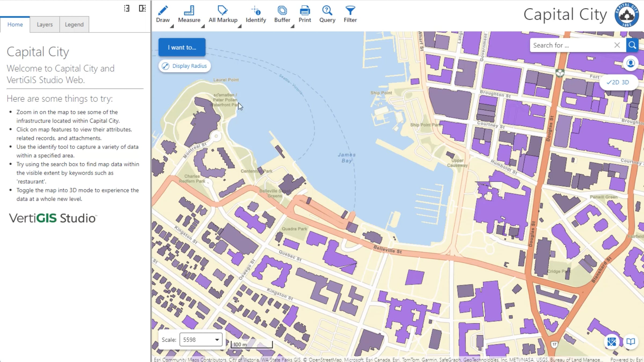Switch the map to 3D view

click(625, 82)
